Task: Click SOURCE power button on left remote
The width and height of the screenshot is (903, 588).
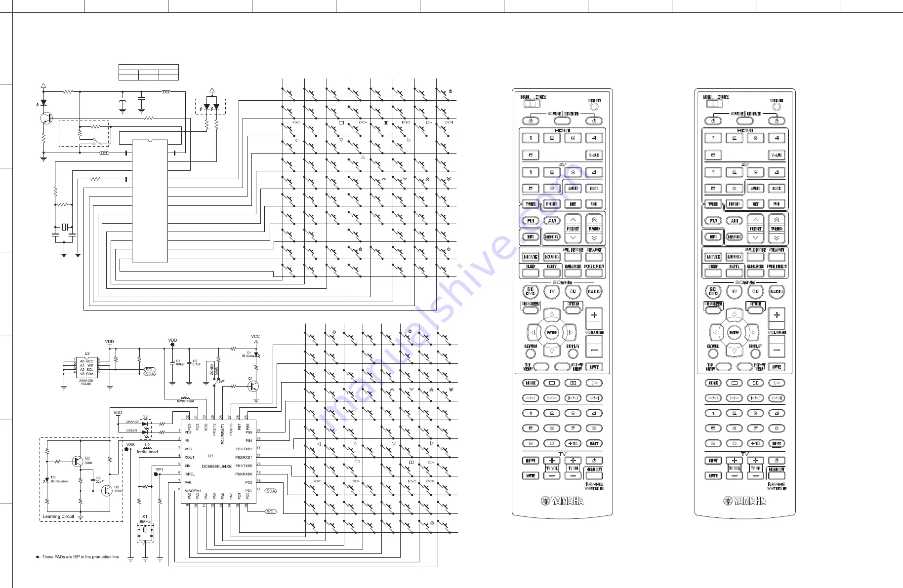Action: [x=531, y=120]
